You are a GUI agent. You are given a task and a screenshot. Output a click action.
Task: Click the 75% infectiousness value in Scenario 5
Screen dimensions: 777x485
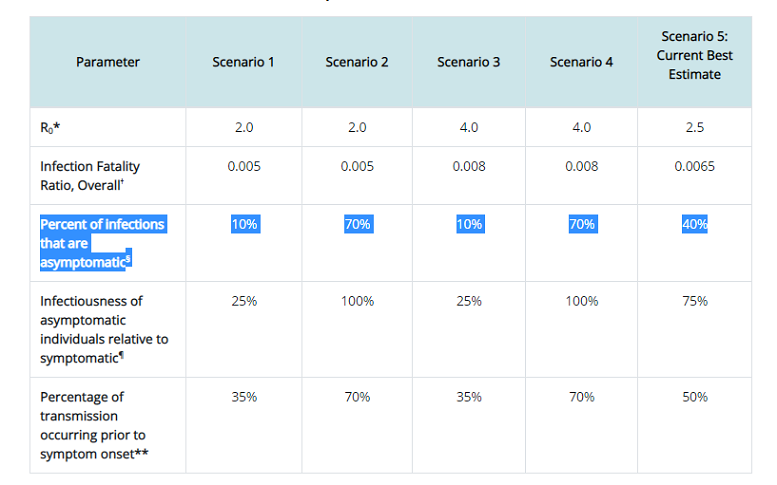pos(695,301)
